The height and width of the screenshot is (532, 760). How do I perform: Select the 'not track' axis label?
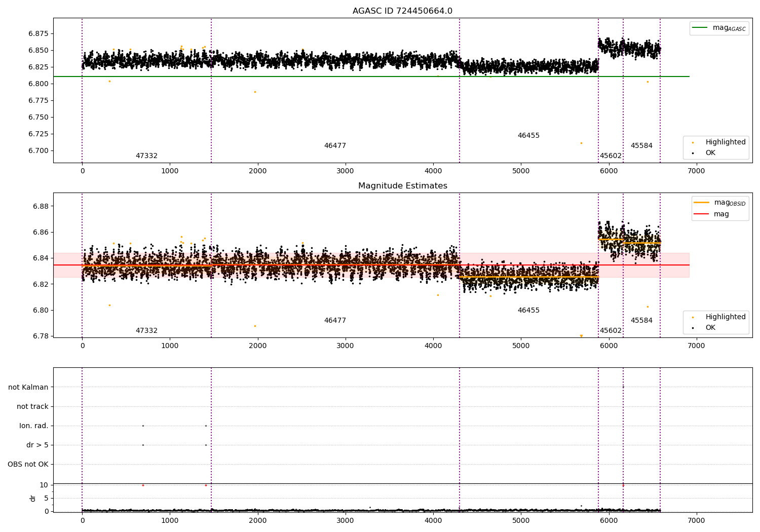coord(32,406)
